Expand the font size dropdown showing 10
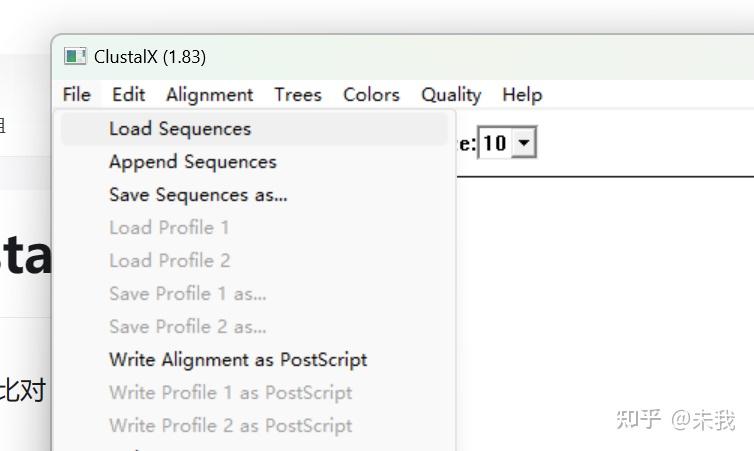This screenshot has width=754, height=451. coord(524,144)
